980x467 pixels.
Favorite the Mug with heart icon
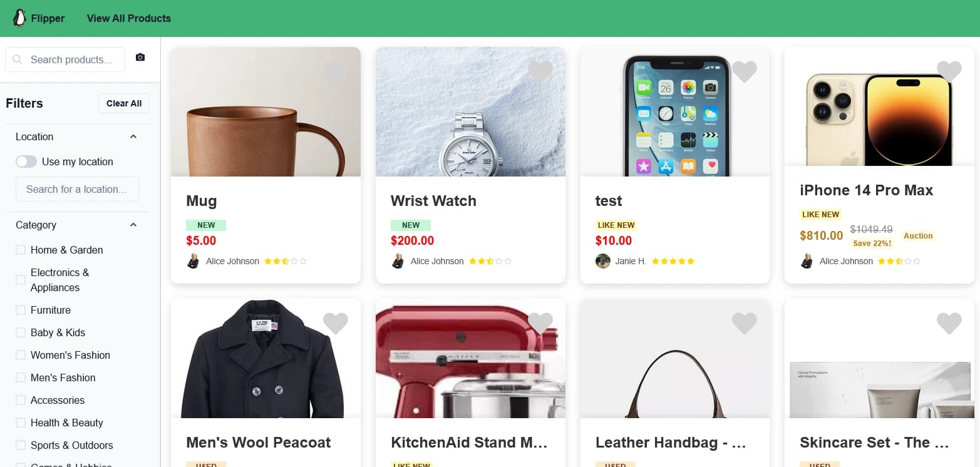pos(336,72)
